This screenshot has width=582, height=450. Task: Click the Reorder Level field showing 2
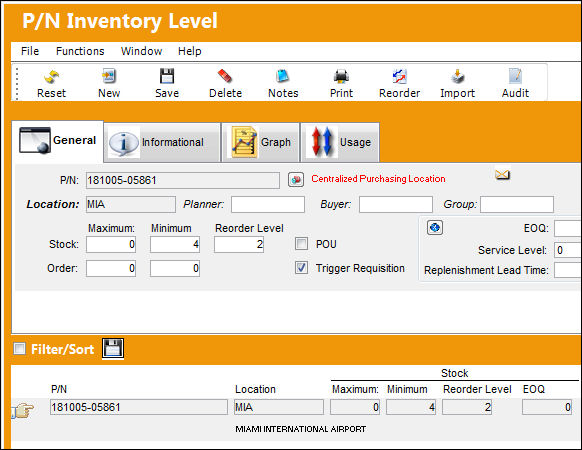tap(239, 244)
